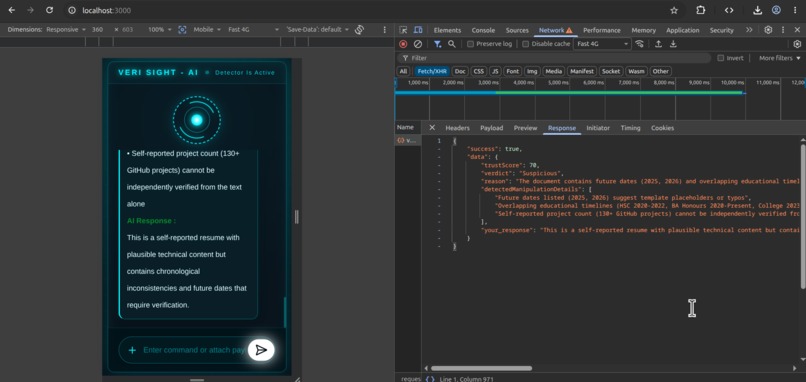Click the network Filter text field
The width and height of the screenshot is (806, 382).
coord(554,58)
